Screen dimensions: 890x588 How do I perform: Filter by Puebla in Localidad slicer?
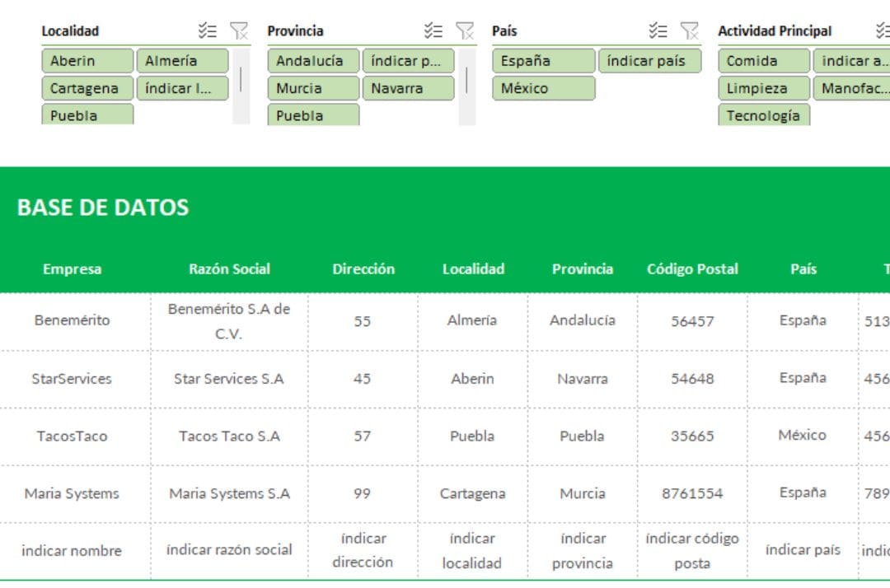pos(87,114)
